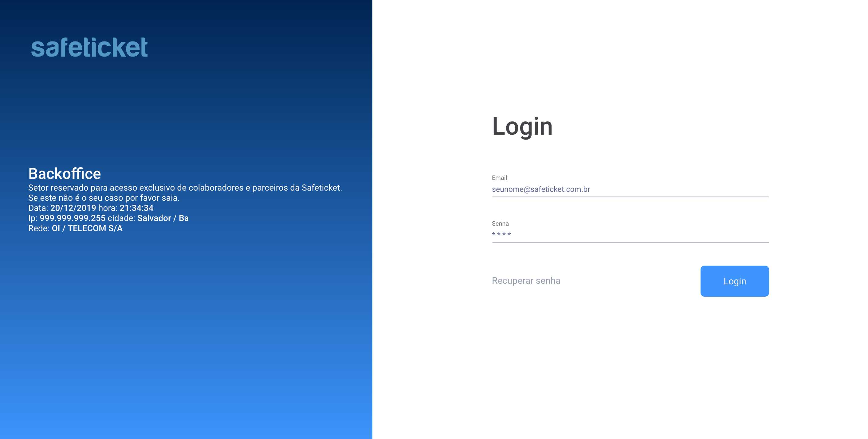Click the Senha field label
The image size is (868, 439).
click(x=500, y=223)
